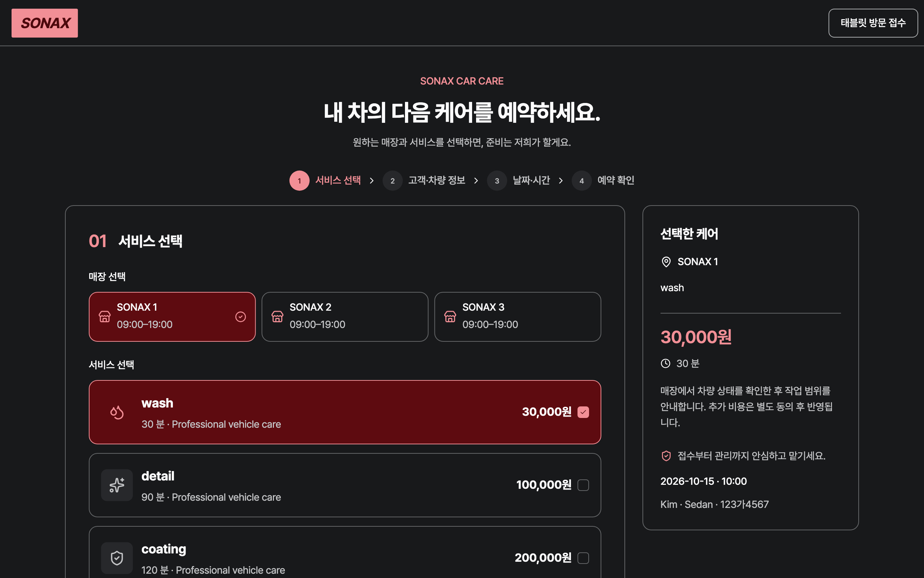Click 01 서비스 선택 heading
The width and height of the screenshot is (924, 578).
pos(136,241)
